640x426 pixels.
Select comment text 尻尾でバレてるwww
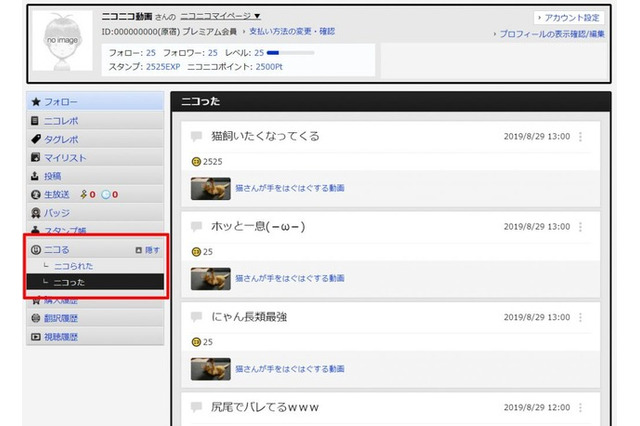click(x=265, y=407)
